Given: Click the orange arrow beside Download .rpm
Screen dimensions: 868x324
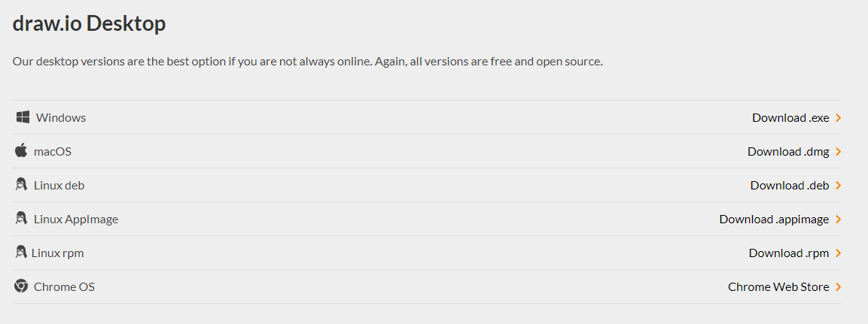Looking at the screenshot, I should 838,253.
